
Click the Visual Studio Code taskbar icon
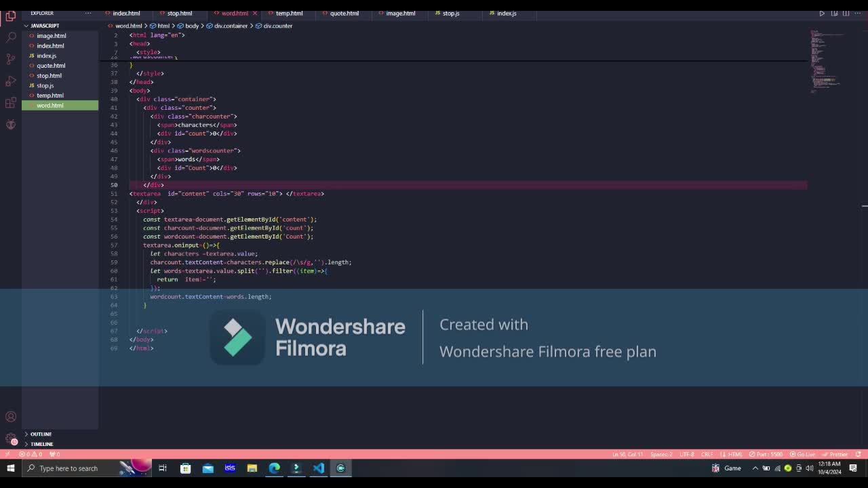tap(319, 468)
